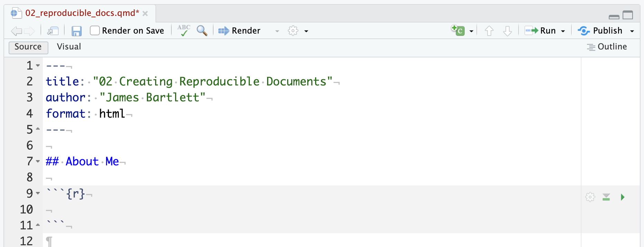The width and height of the screenshot is (644, 247).
Task: Click the forward navigation arrow icon
Action: 29,31
